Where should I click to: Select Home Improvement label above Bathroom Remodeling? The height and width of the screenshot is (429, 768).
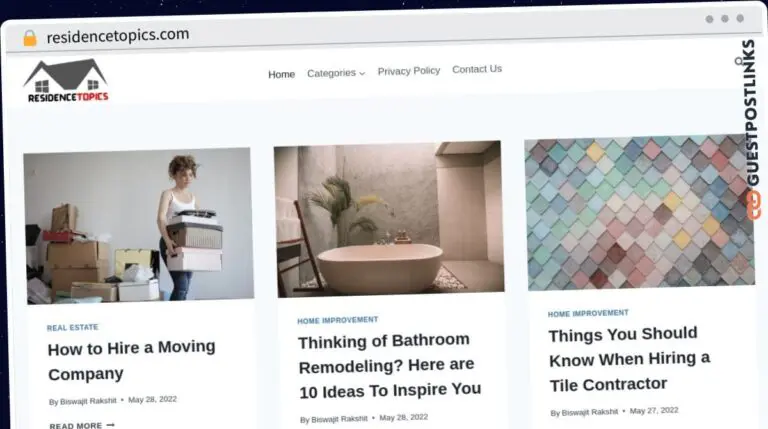337,320
